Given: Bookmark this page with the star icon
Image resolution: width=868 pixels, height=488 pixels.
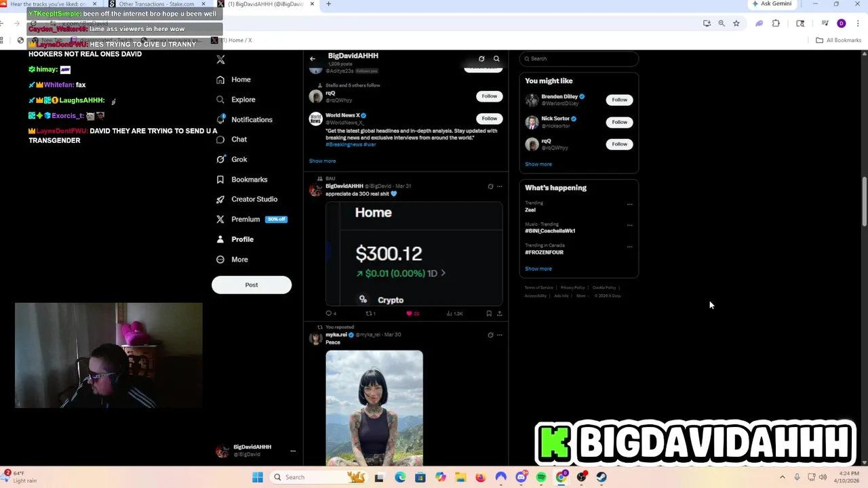Looking at the screenshot, I should coord(736,23).
